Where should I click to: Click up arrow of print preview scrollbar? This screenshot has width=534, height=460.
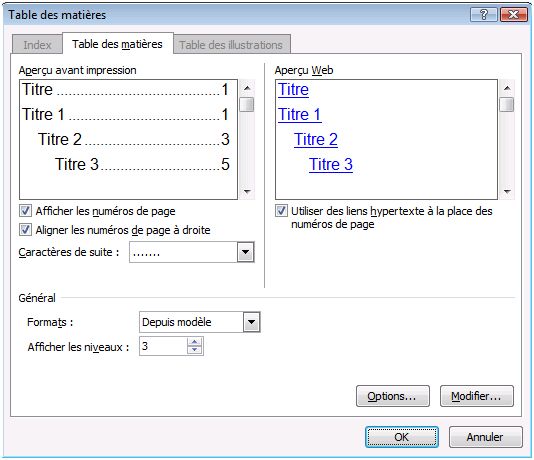pos(247,88)
